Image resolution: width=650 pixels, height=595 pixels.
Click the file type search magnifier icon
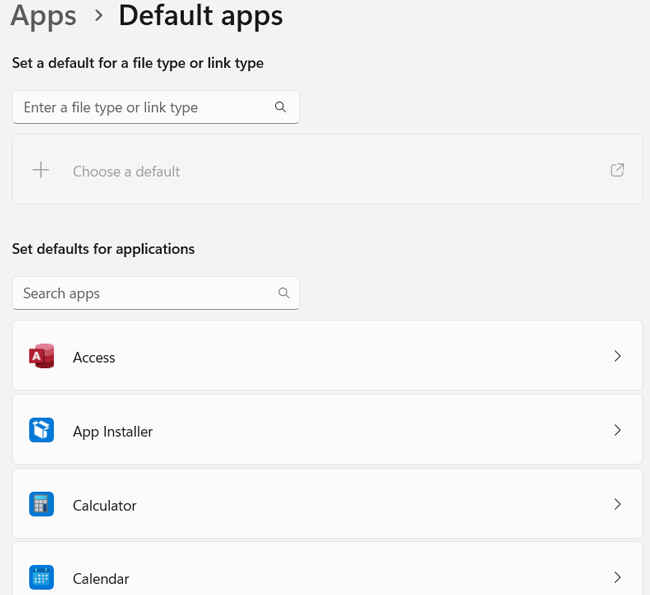[x=280, y=107]
